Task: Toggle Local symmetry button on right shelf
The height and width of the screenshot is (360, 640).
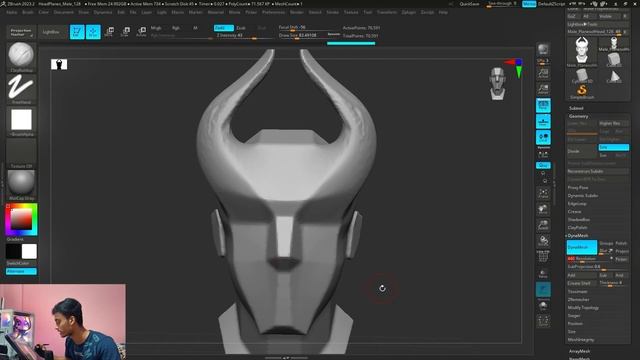Action: click(x=543, y=138)
